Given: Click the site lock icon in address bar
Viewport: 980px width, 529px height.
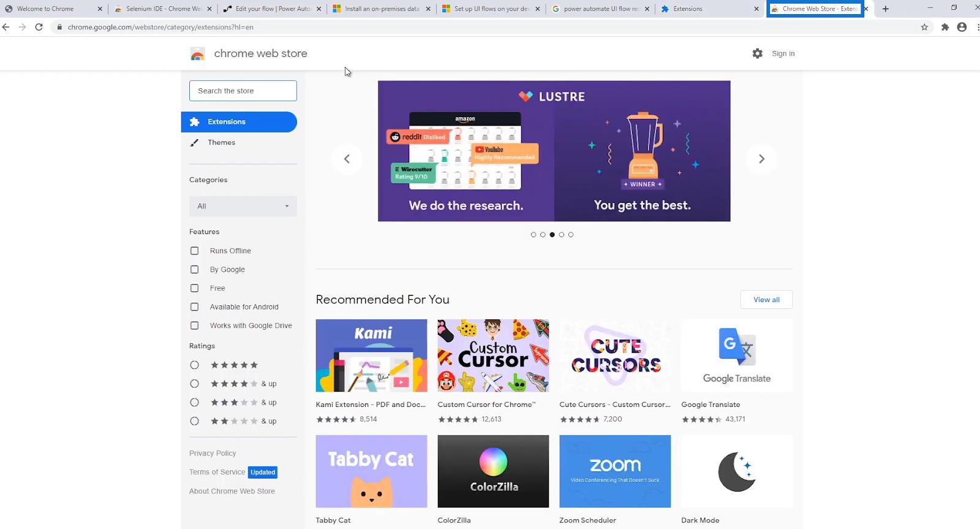Looking at the screenshot, I should (x=59, y=27).
